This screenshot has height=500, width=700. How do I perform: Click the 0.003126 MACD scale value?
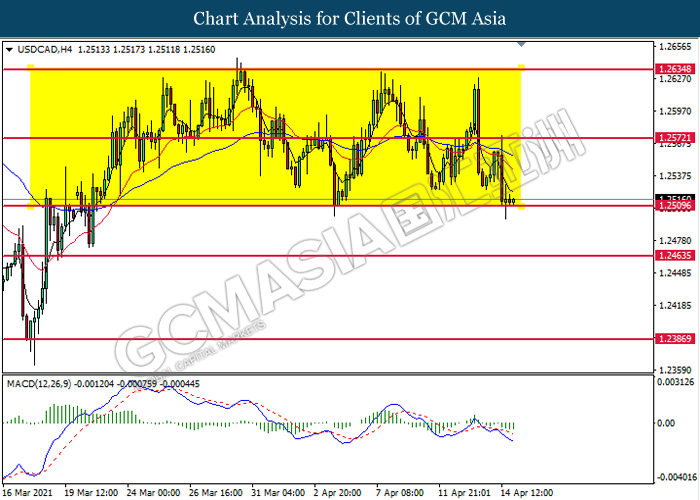675,382
